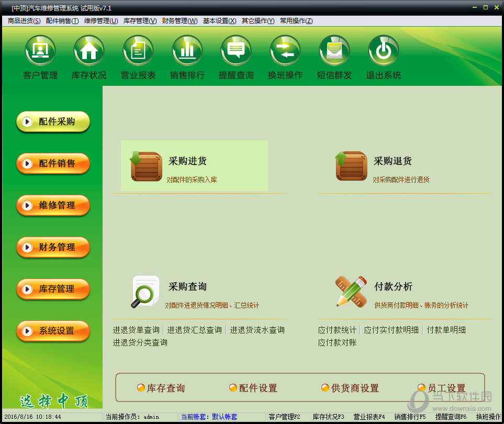Open the 财务管理(W) menu

click(x=180, y=21)
